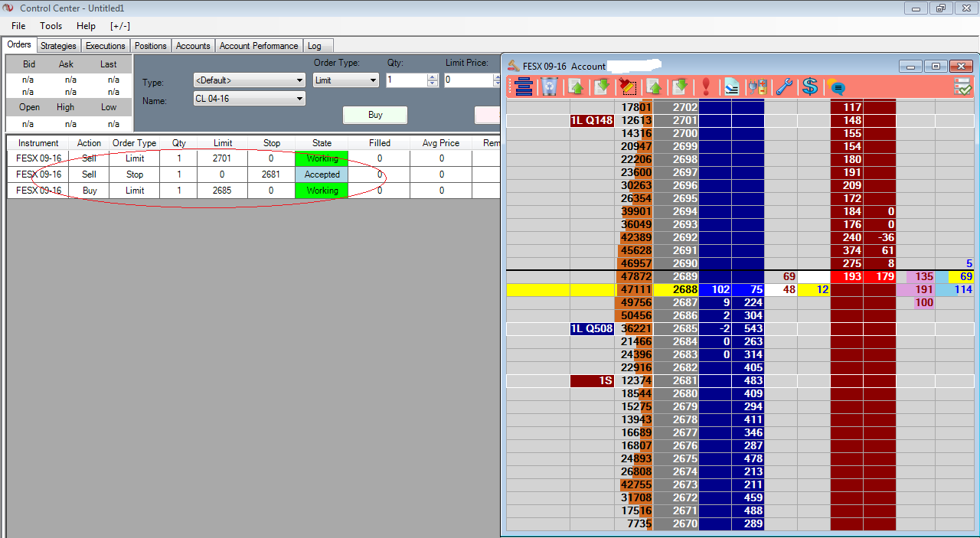The image size is (980, 538).
Task: Click the red exclamation mark icon
Action: [705, 86]
